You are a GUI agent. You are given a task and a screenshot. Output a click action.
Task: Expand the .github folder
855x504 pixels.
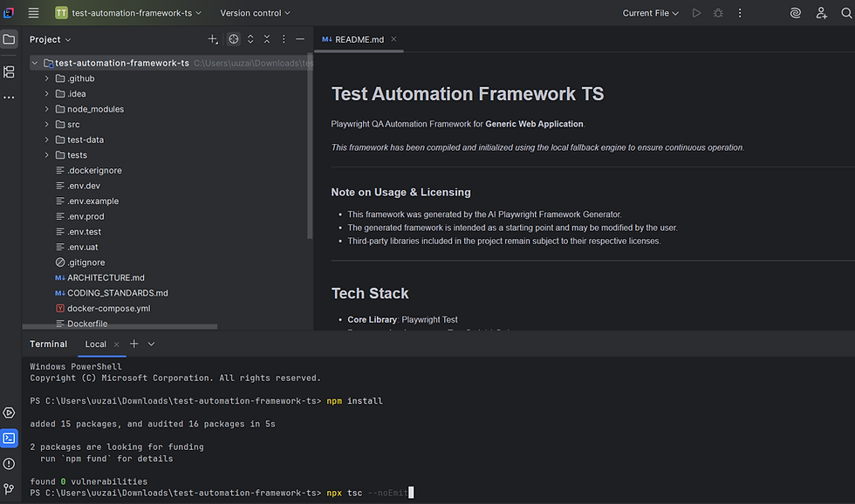pyautogui.click(x=47, y=78)
